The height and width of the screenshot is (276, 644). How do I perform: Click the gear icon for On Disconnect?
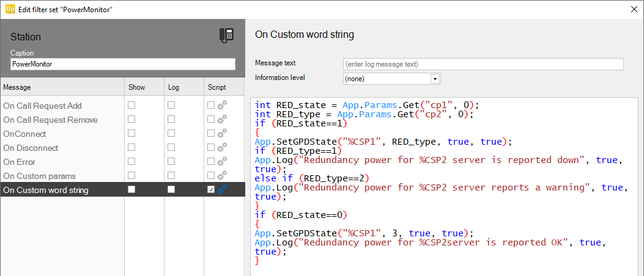click(x=222, y=148)
